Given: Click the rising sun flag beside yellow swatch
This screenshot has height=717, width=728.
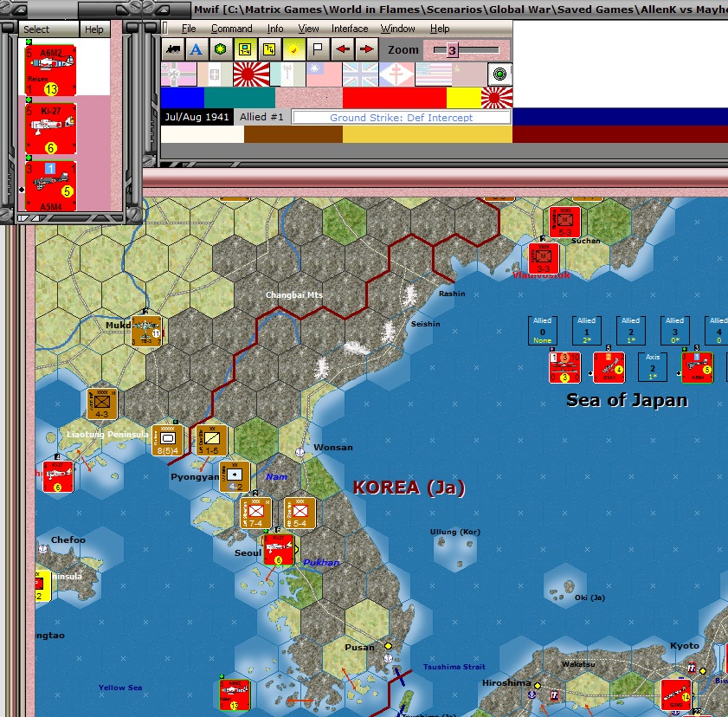Looking at the screenshot, I should click(497, 98).
